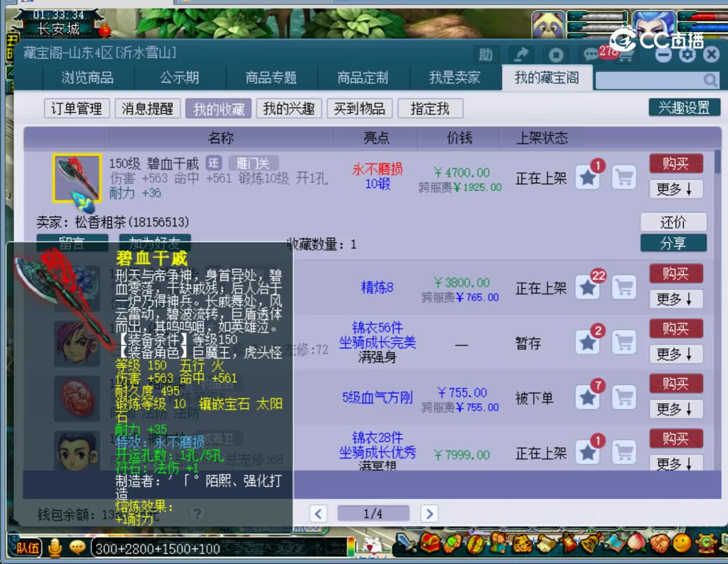Click the hand holding green orb icon
This screenshot has height=564, width=728.
[x=453, y=543]
